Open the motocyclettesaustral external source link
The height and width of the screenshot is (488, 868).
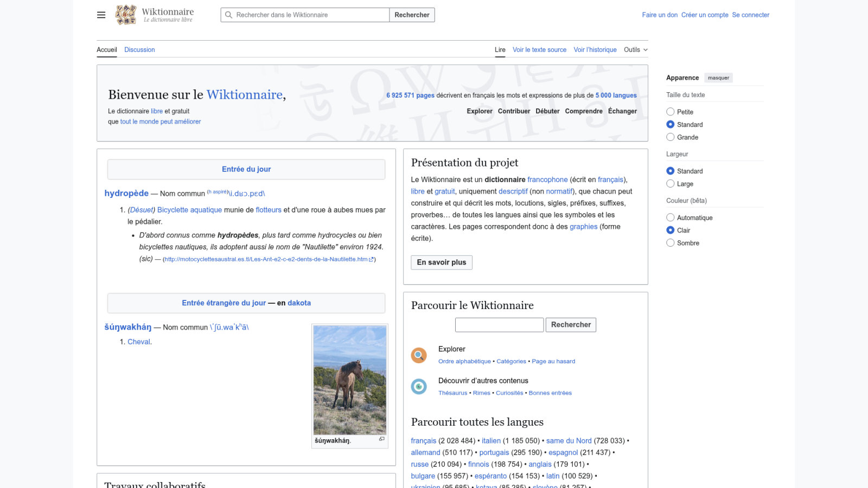269,259
